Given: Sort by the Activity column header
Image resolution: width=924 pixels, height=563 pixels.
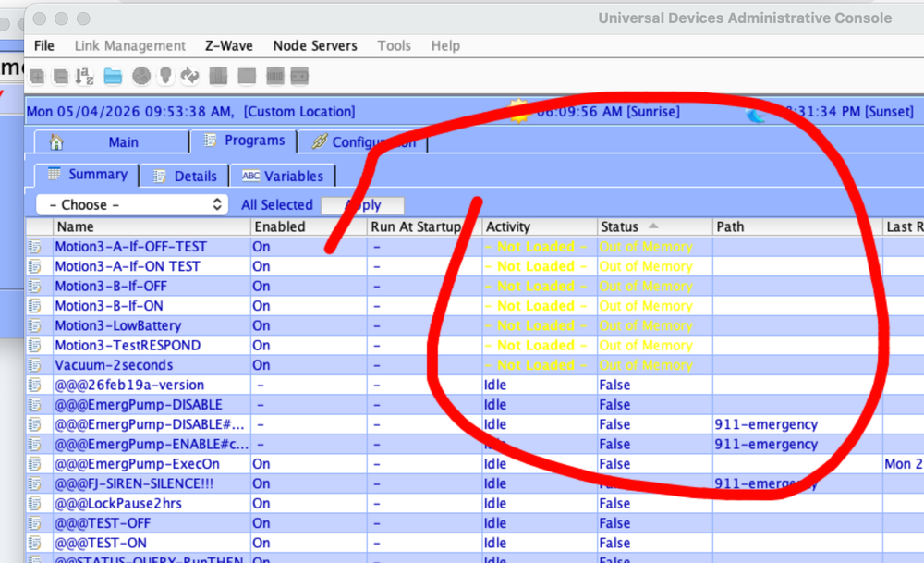Looking at the screenshot, I should coord(539,227).
